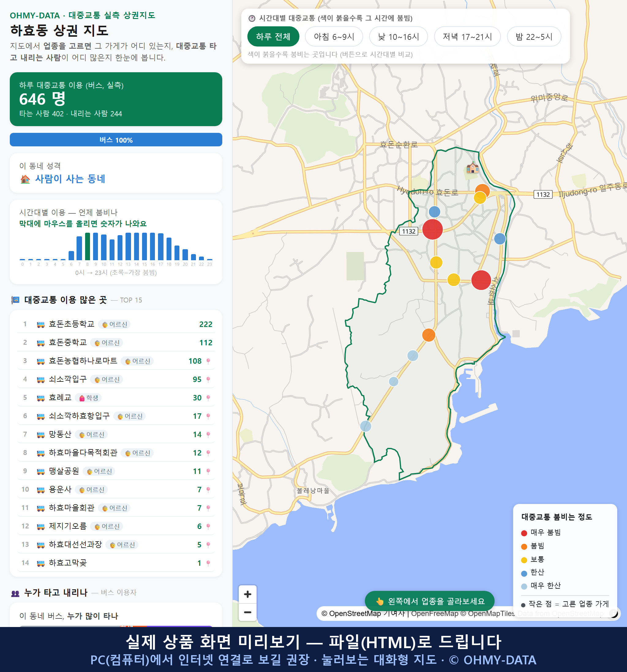Click the 어르신 tag in 용운사 row
This screenshot has height=672, width=627.
coord(91,490)
